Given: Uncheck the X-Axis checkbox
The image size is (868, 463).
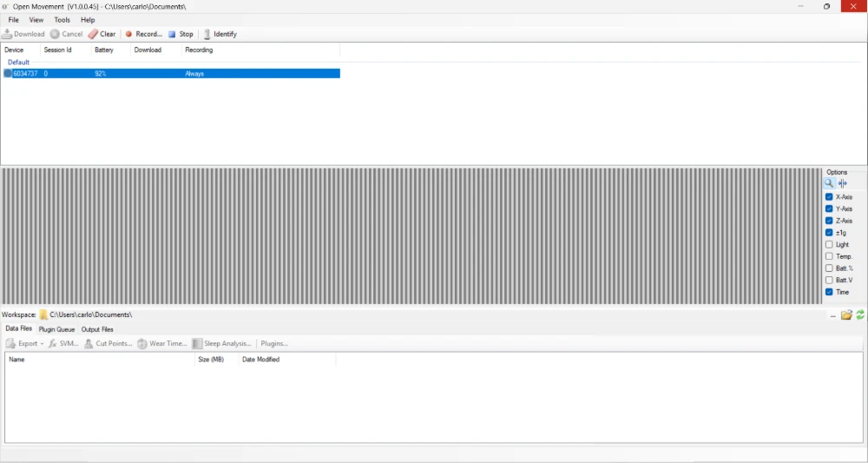Looking at the screenshot, I should point(829,196).
